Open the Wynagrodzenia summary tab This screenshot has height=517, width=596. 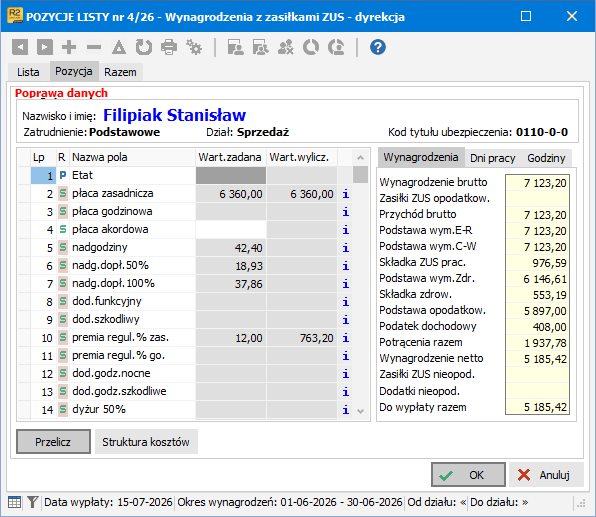click(x=420, y=157)
